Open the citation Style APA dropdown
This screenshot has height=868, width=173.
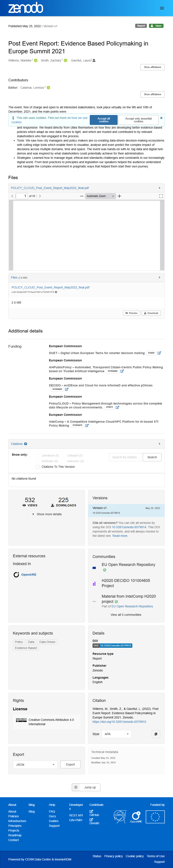point(117,734)
